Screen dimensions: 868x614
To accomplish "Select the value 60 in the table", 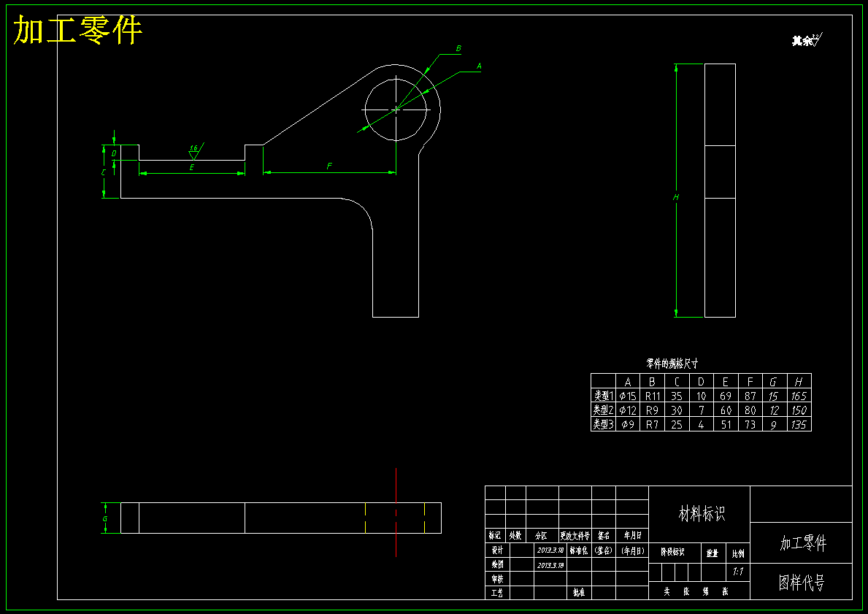I will [725, 410].
